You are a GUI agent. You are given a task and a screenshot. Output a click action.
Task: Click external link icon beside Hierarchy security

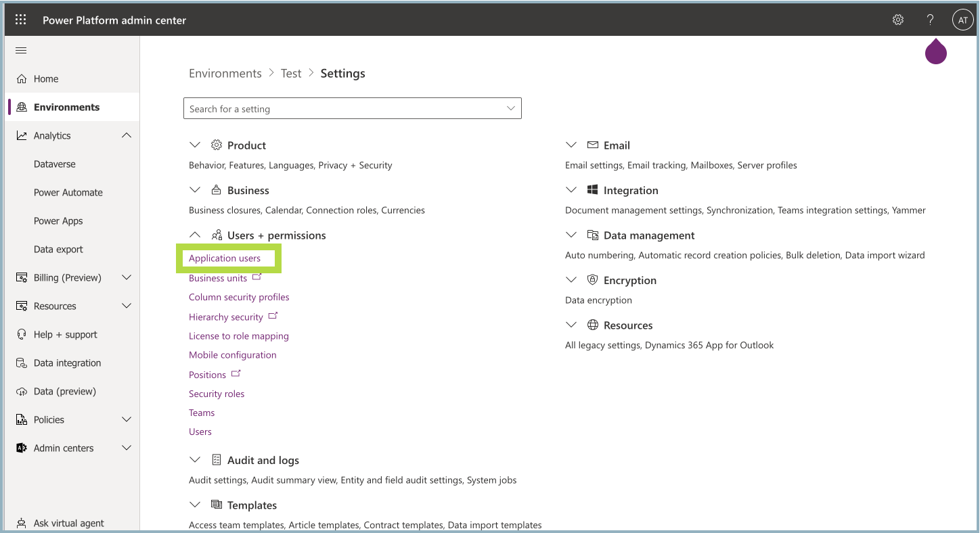point(273,315)
